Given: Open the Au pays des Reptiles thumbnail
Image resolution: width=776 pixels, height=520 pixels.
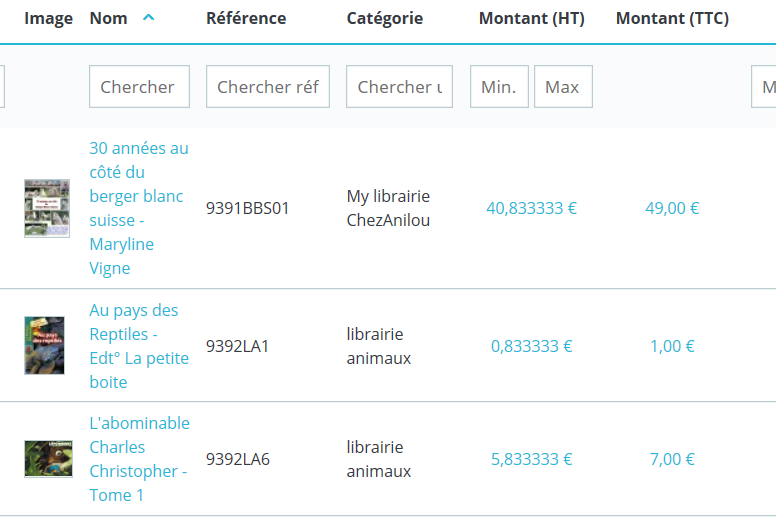Looking at the screenshot, I should click(x=45, y=346).
